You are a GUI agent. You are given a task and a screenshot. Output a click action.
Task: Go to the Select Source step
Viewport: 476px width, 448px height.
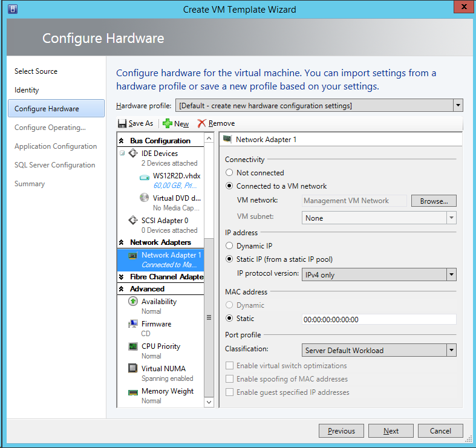pyautogui.click(x=36, y=71)
